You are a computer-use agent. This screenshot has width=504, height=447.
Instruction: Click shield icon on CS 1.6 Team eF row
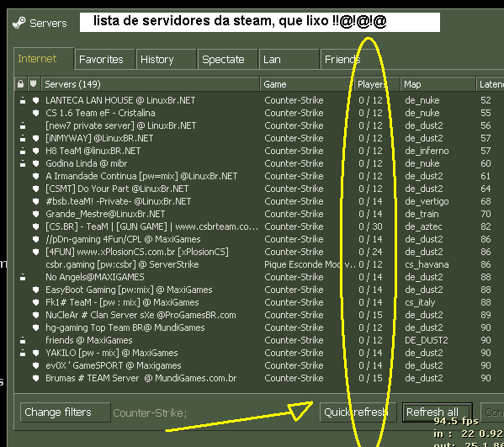35,113
